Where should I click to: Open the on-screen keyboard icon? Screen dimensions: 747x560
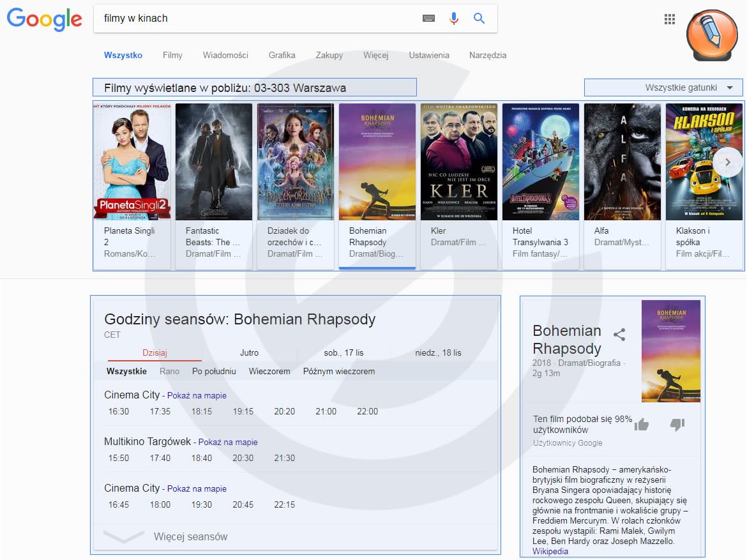[428, 18]
